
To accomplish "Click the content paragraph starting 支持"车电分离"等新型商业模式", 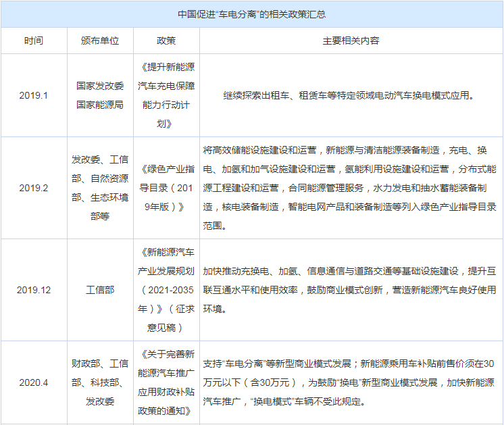I will tap(349, 382).
